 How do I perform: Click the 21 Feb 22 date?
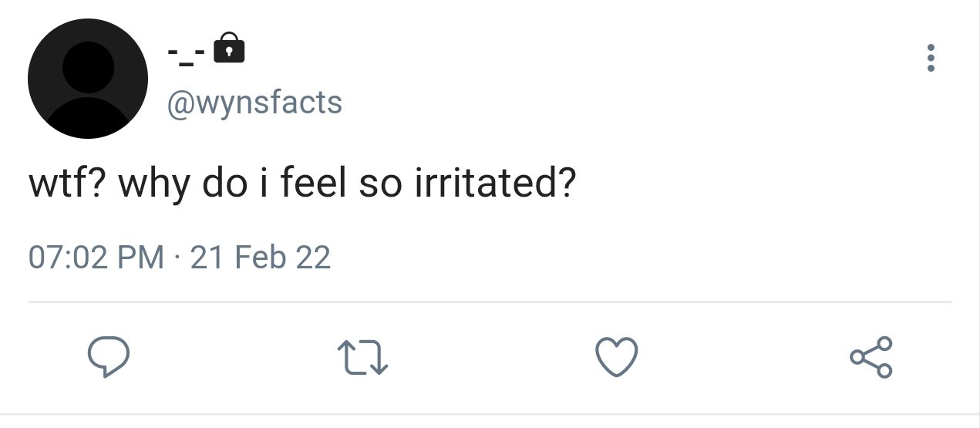(x=260, y=257)
